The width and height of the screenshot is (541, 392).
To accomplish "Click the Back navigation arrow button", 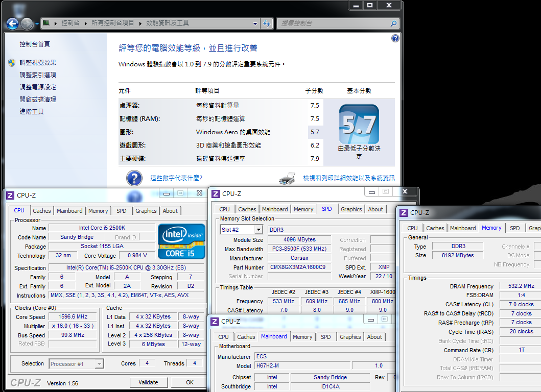I will (12, 23).
